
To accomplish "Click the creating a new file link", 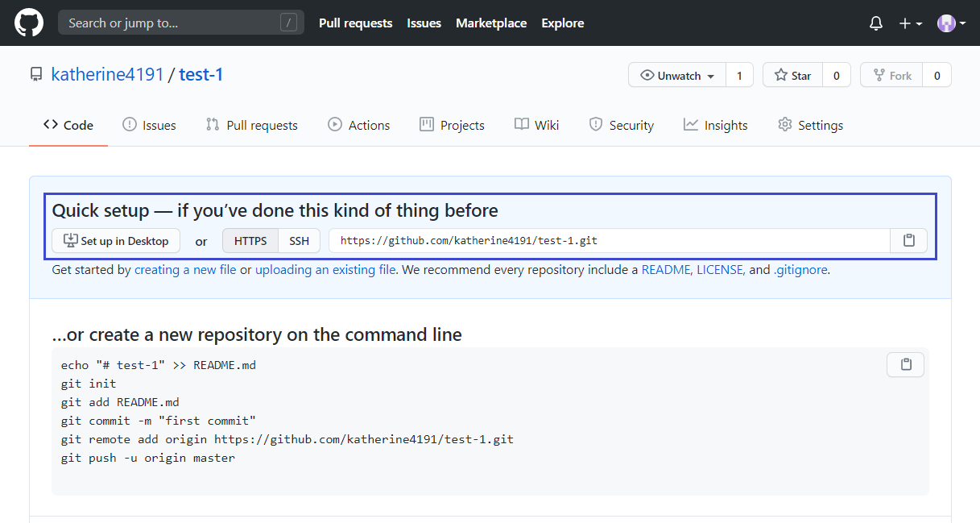I will coord(185,270).
